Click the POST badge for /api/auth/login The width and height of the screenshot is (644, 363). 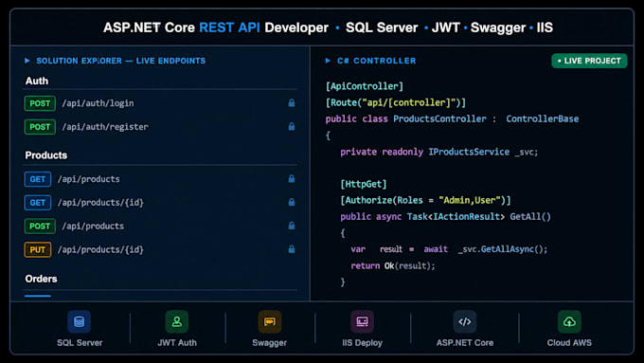point(40,103)
